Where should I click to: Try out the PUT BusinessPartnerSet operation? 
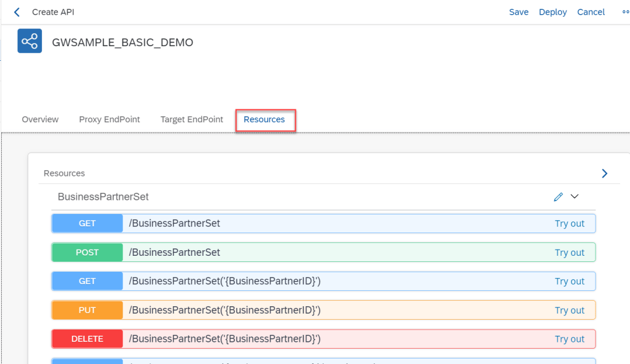point(569,311)
